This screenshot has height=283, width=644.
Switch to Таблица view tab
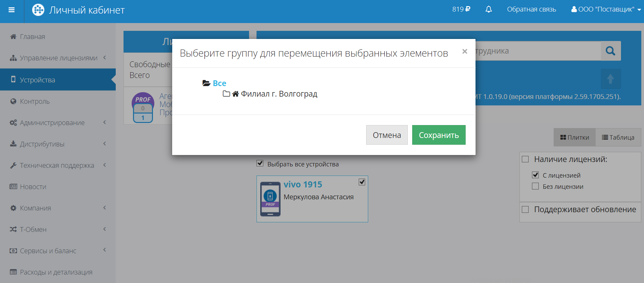(x=618, y=137)
